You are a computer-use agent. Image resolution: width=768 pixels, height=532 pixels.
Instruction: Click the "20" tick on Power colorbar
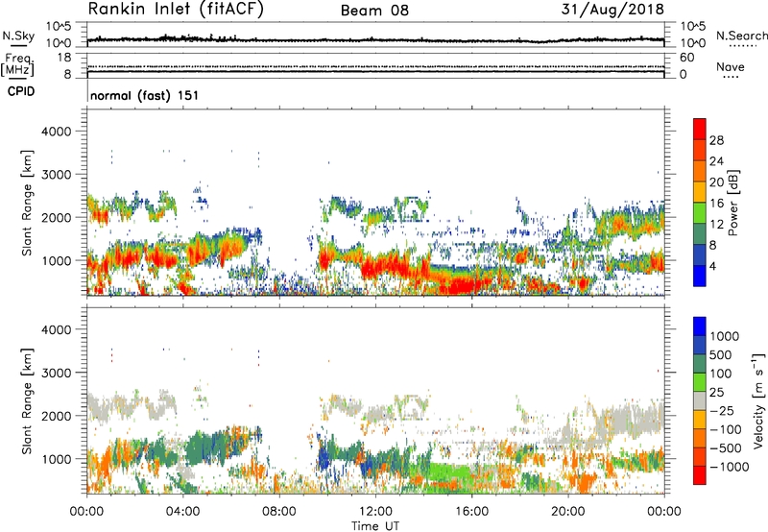pyautogui.click(x=716, y=182)
